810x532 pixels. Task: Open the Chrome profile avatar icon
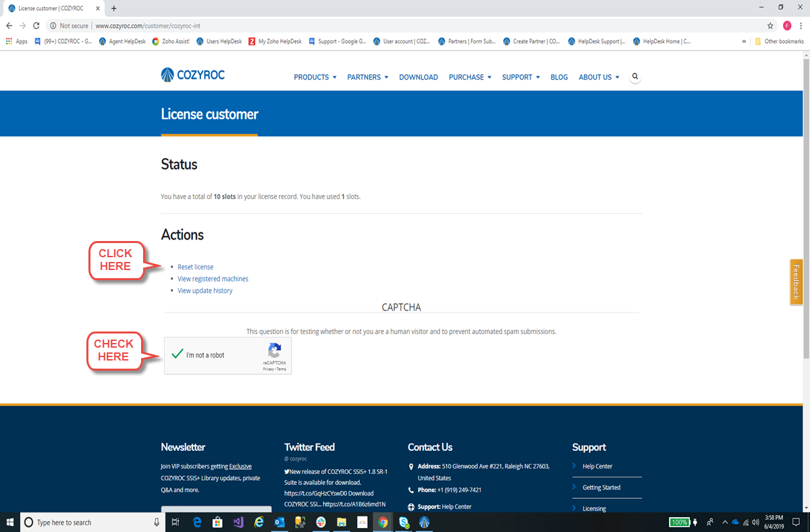[x=787, y=26]
